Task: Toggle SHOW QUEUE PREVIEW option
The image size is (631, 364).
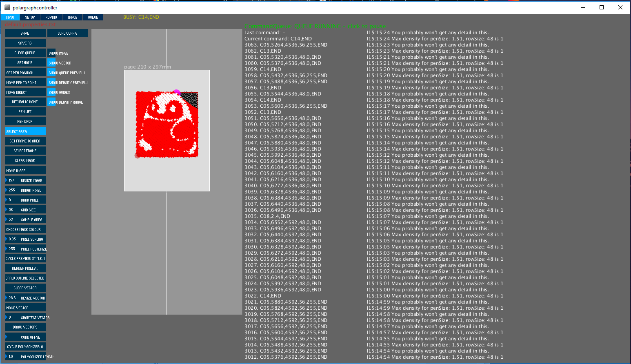Action: coord(51,73)
